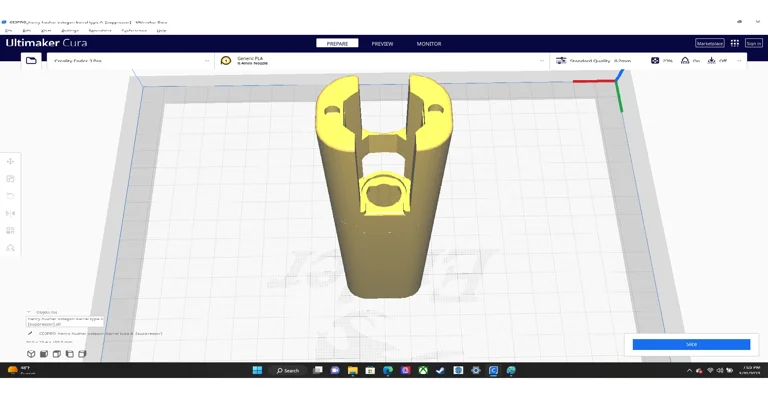Open the application switcher grid icon
768x396 pixels.
pos(735,43)
